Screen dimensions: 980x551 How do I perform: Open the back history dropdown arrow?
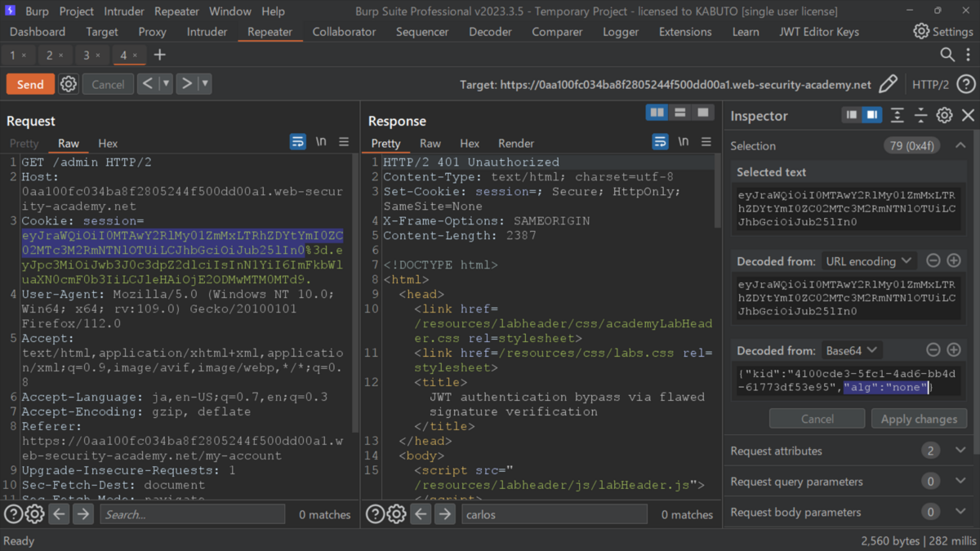pyautogui.click(x=166, y=83)
